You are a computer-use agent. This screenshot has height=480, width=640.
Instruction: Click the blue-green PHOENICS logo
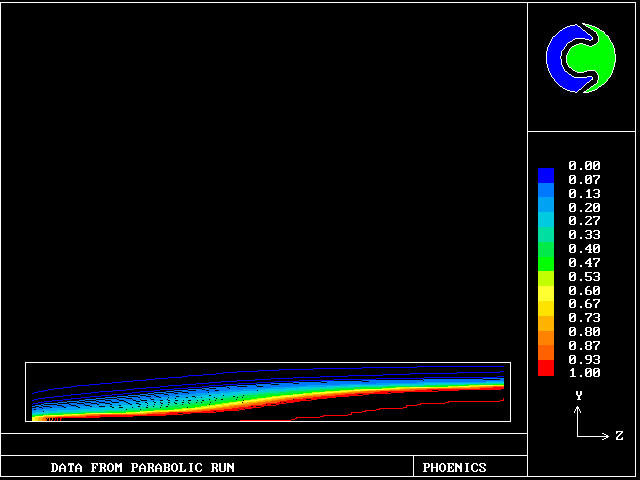(x=580, y=58)
